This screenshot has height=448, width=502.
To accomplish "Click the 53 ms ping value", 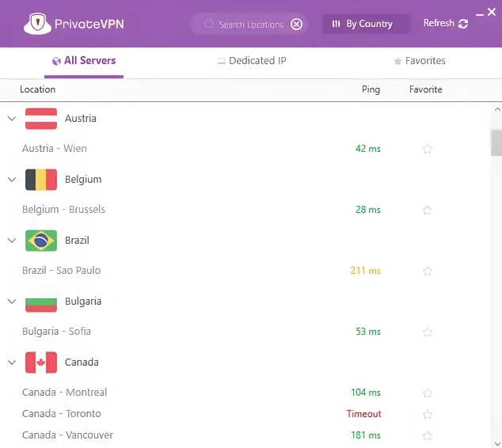I will coord(368,332).
